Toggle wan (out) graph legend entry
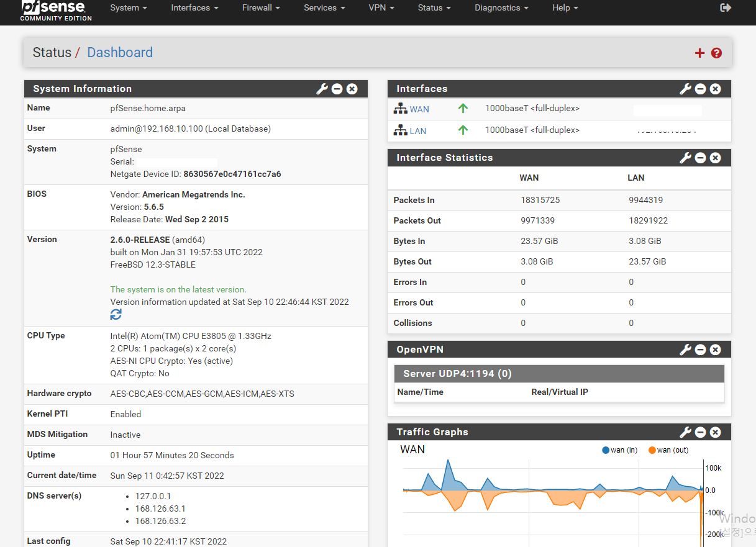Screen dimensions: 756x547 pos(668,450)
